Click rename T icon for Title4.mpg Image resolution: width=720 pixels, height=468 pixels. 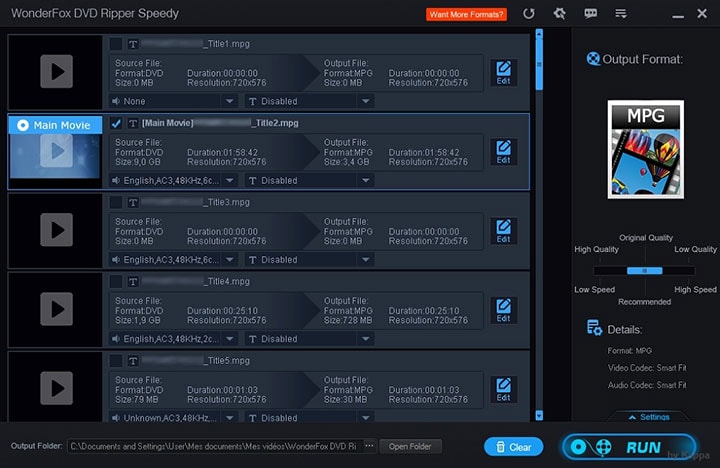tap(133, 282)
